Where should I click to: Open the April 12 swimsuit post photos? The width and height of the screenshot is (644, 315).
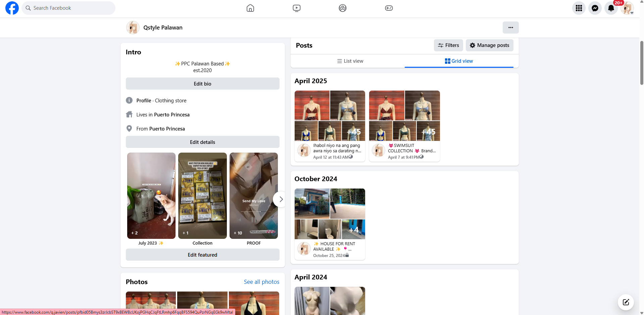(x=330, y=116)
